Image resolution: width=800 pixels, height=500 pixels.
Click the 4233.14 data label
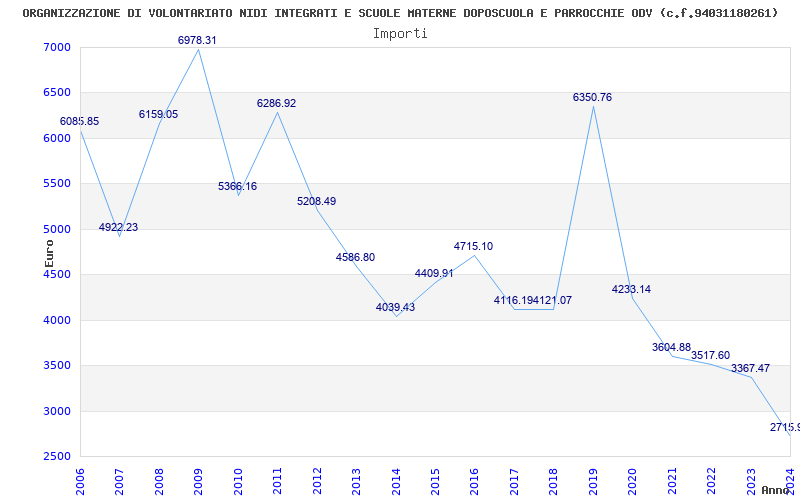tap(631, 289)
